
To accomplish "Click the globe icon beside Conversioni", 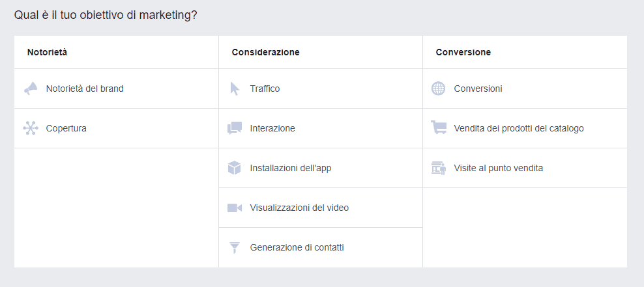I will pos(438,89).
